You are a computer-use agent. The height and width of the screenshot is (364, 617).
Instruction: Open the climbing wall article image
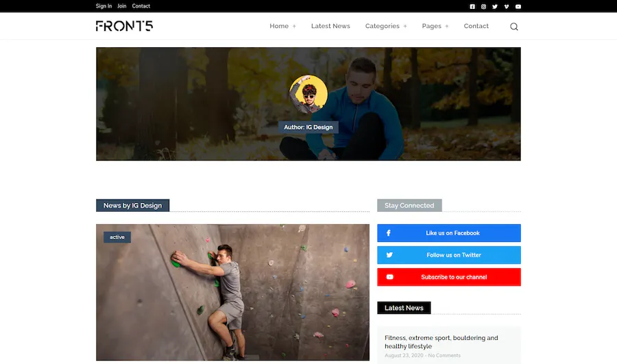(232, 293)
